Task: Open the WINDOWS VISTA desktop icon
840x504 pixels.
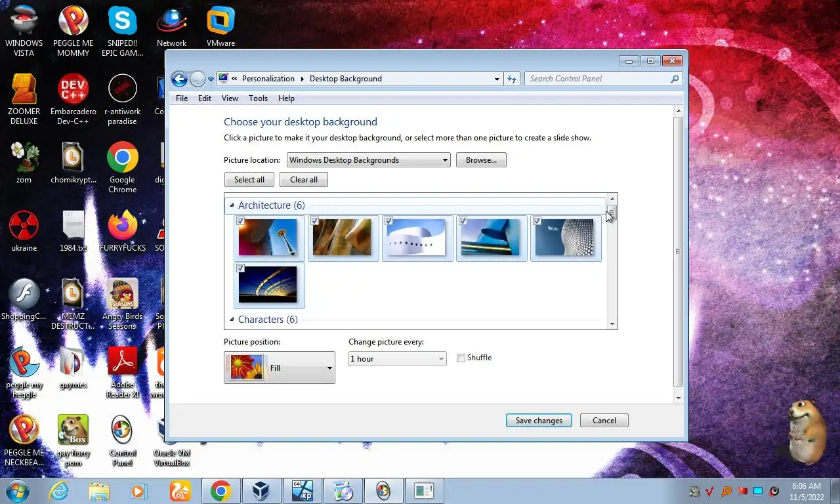Action: pos(24,30)
